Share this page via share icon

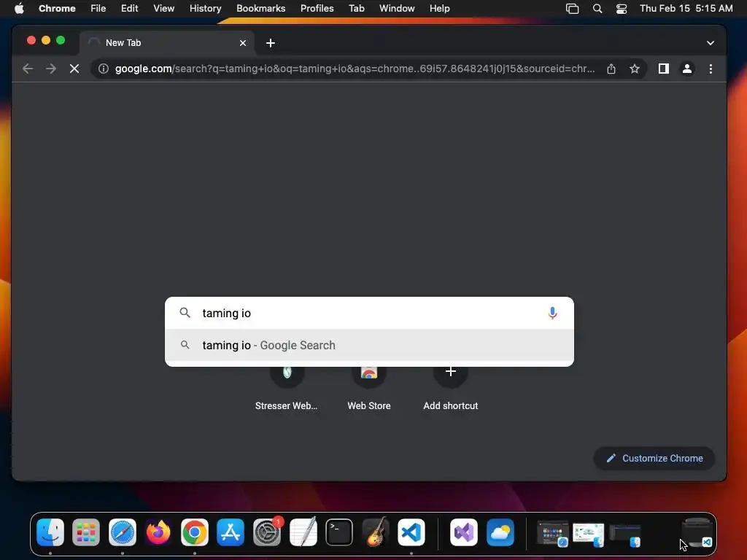point(611,69)
